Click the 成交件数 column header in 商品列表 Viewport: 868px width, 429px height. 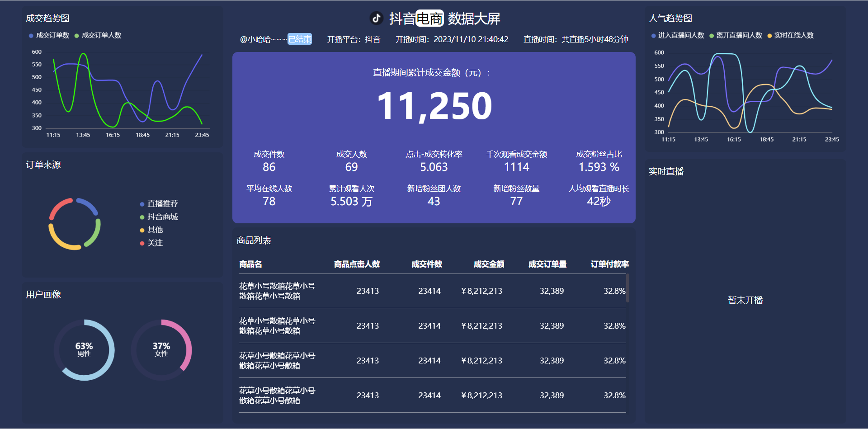tap(426, 264)
